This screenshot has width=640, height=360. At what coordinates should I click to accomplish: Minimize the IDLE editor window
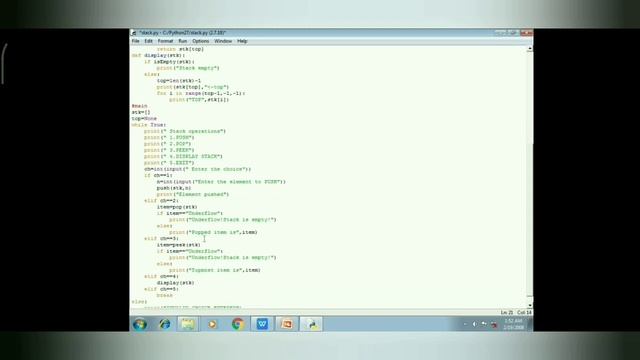(500, 33)
